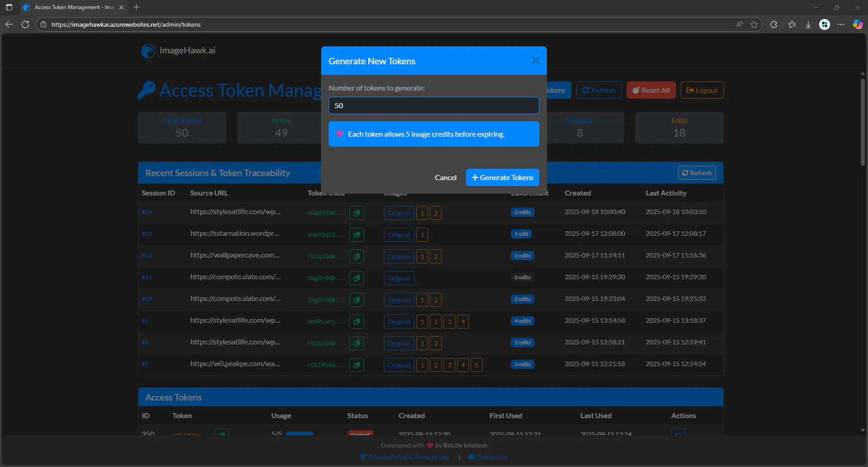The height and width of the screenshot is (467, 868).
Task: Open browser downloads icon
Action: 808,24
